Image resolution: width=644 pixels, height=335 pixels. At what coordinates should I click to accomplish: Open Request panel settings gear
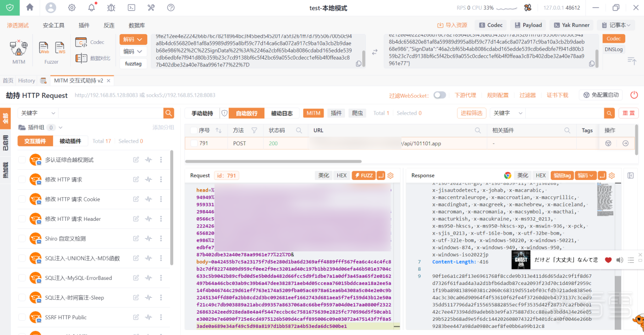391,175
